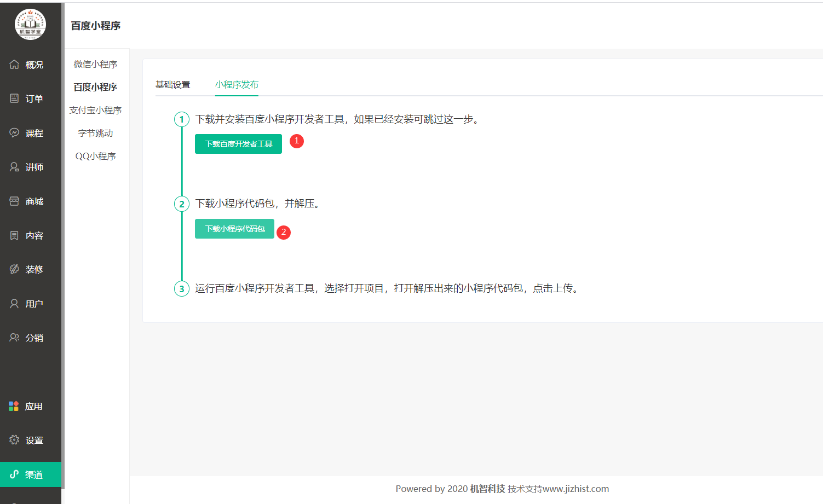
Task: Click the school logo avatar
Action: coord(30,25)
